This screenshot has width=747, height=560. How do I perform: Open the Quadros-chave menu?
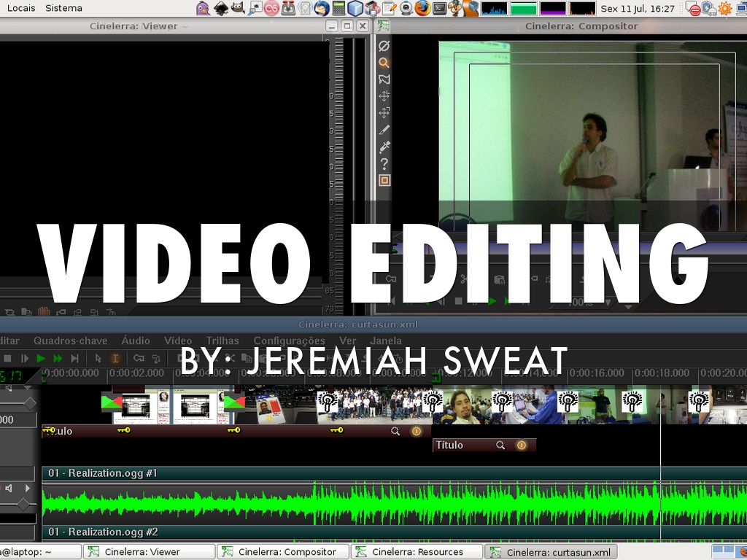70,341
